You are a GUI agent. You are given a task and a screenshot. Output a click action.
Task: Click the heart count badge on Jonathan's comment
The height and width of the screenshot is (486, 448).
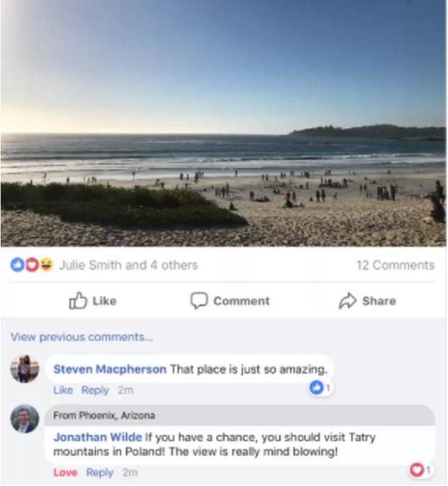click(420, 470)
